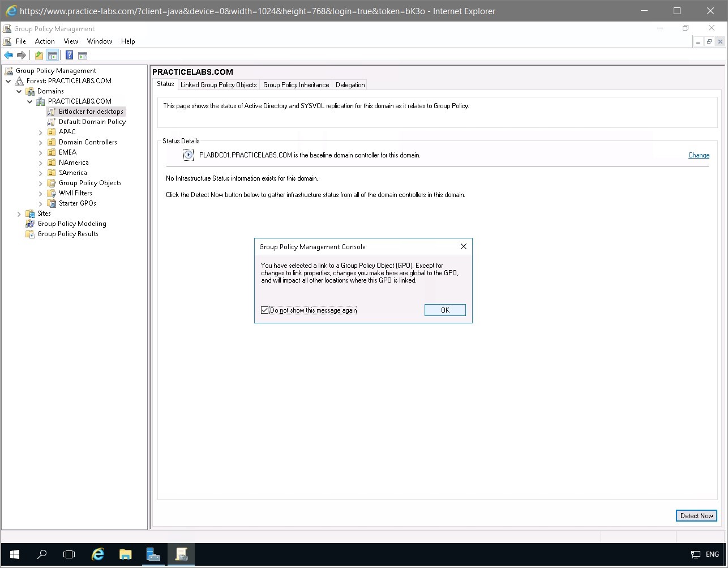Open File Explorer from the taskbar

click(x=125, y=554)
